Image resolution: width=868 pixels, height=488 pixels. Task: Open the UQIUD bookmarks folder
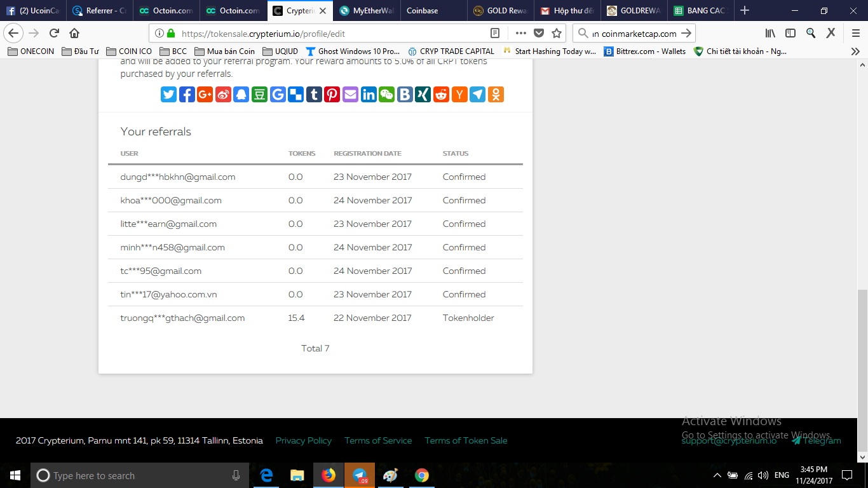(x=280, y=51)
